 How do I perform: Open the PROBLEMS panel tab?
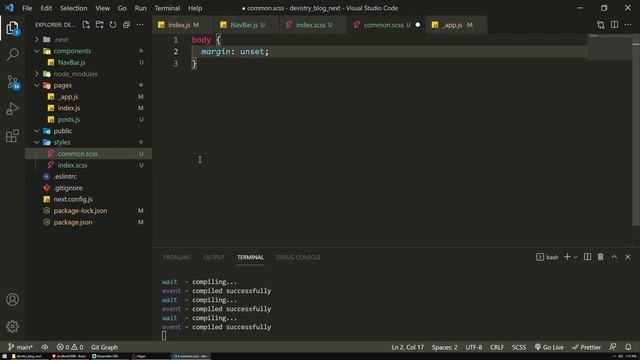(x=177, y=257)
